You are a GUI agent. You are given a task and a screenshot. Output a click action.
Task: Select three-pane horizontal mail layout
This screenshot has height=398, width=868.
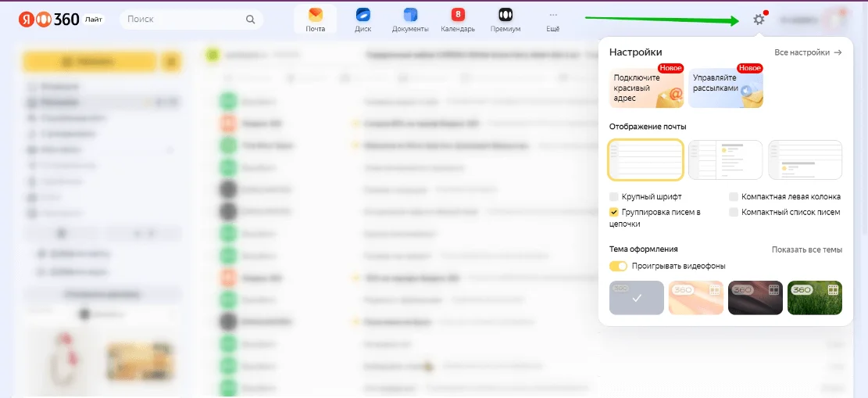click(x=805, y=160)
